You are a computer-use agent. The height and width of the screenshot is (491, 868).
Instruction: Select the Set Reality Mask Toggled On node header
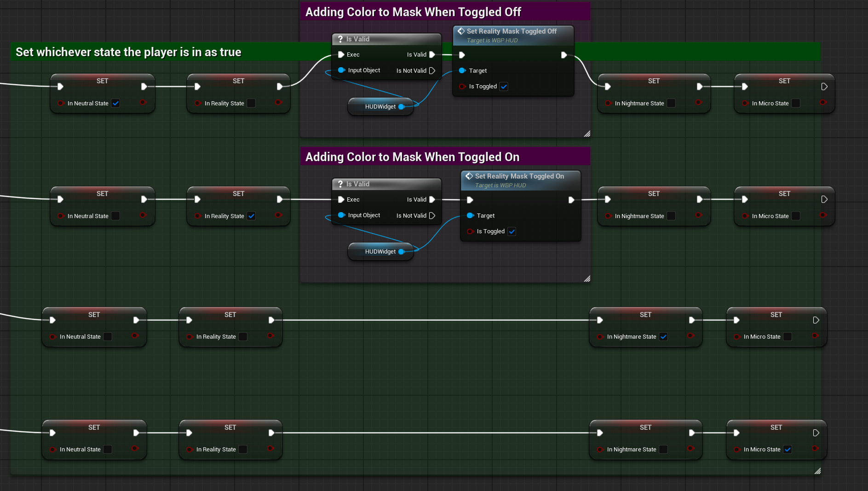coord(520,176)
